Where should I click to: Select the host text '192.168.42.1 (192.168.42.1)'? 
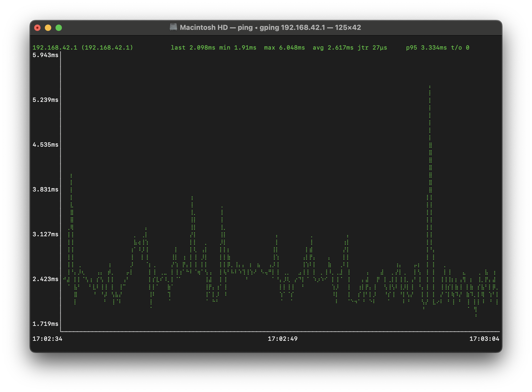click(x=83, y=47)
